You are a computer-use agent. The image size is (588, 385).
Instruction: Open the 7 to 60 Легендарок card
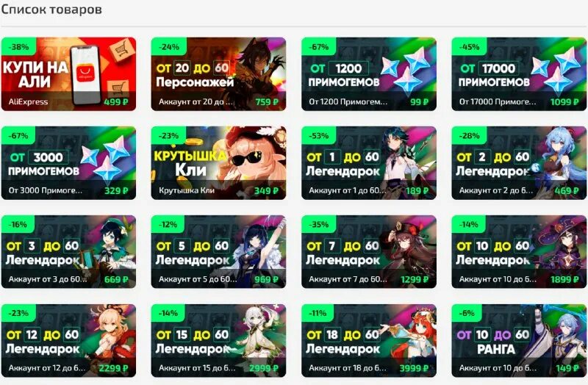(369, 251)
